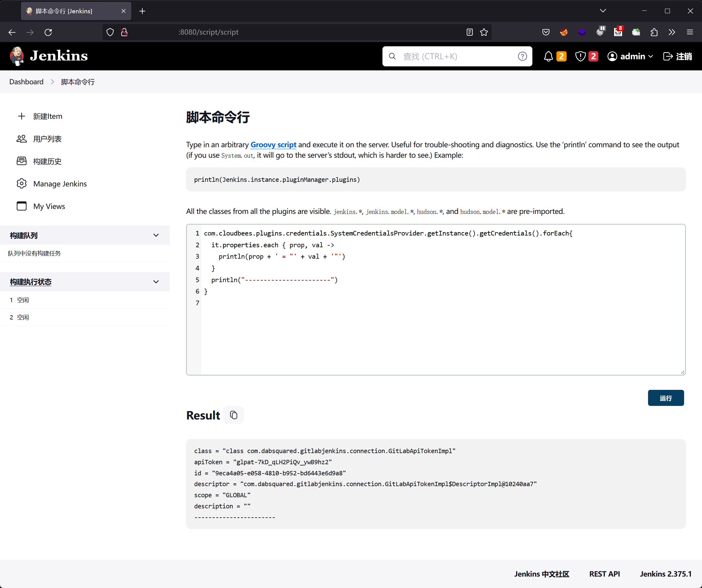Open browser extensions puzzle icon
702x588 pixels.
(x=654, y=32)
